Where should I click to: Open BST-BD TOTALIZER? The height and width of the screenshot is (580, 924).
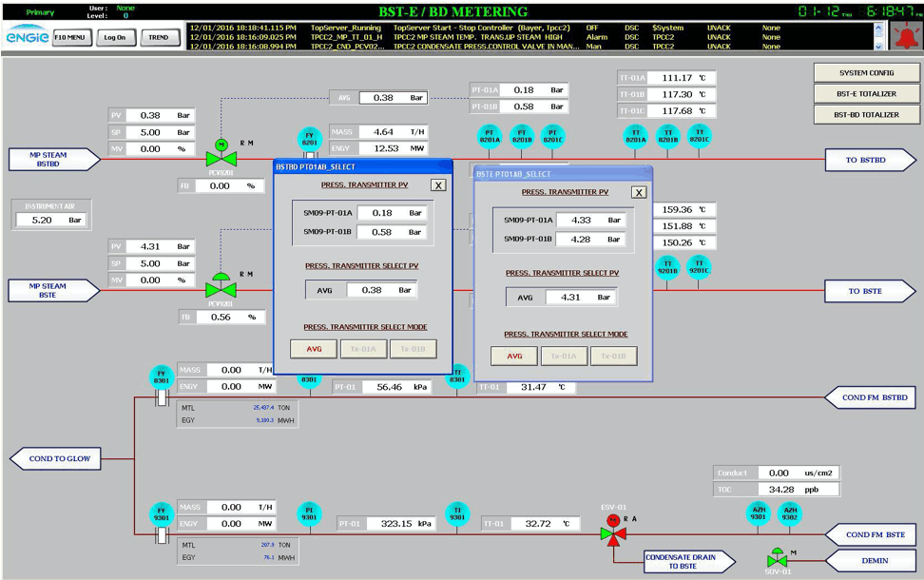866,115
